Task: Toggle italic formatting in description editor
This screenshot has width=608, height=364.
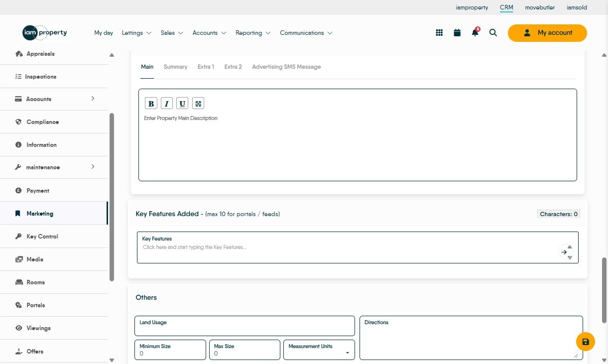Action: (x=167, y=104)
